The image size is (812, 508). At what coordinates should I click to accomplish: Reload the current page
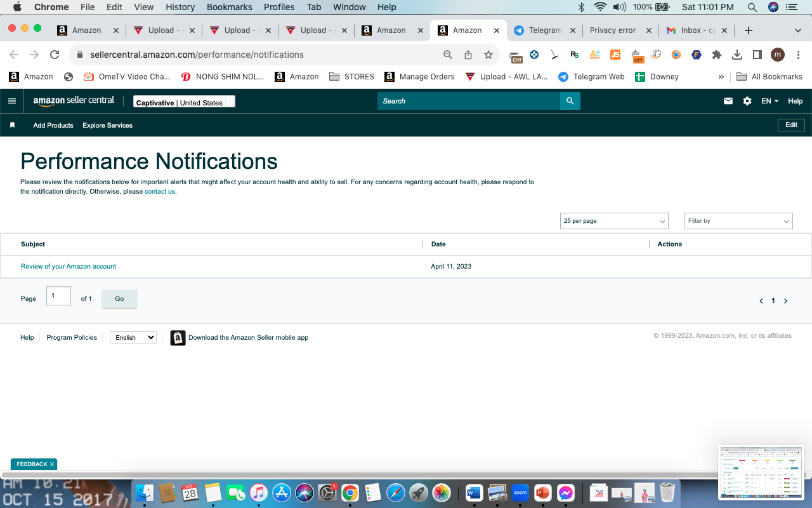point(55,55)
